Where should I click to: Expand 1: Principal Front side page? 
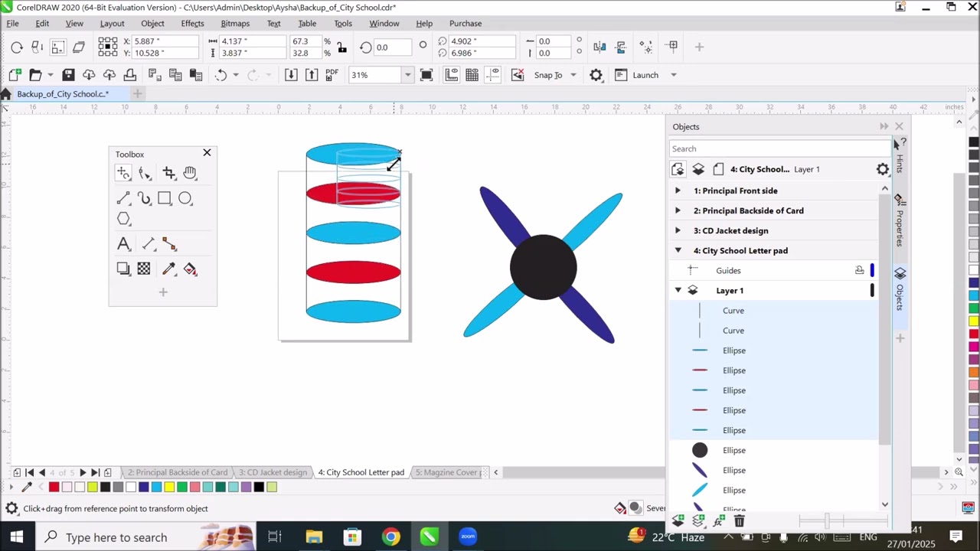pos(678,191)
